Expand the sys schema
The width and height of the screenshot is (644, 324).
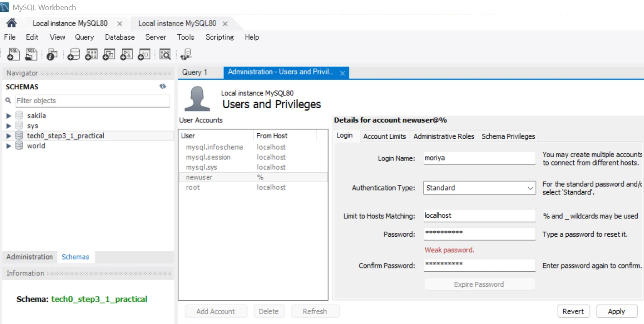click(9, 126)
